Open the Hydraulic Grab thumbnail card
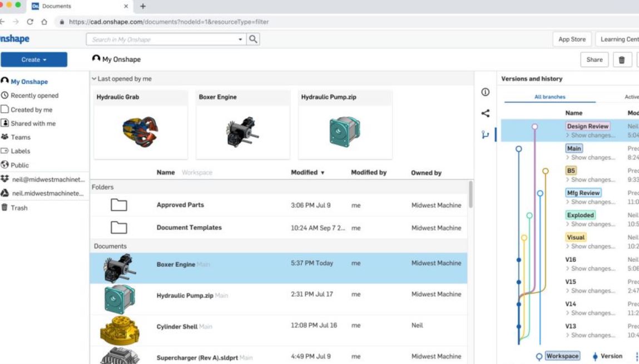The width and height of the screenshot is (639, 364). tap(141, 124)
